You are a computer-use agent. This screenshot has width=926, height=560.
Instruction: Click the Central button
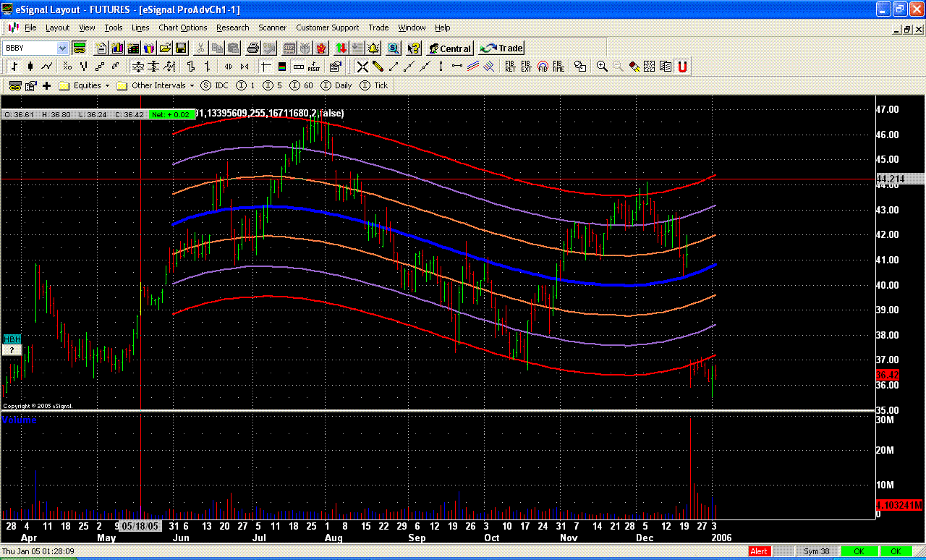[449, 48]
